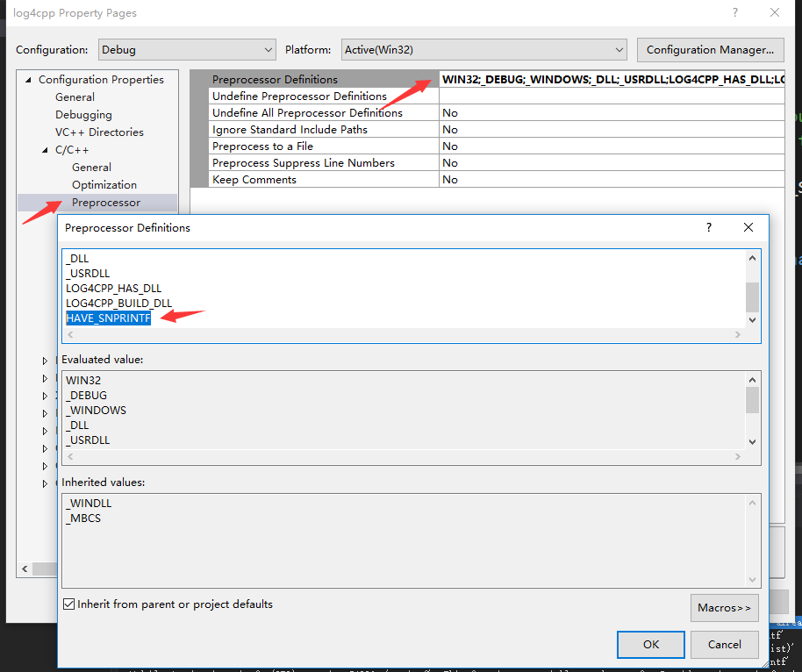Click the _DLL line in the definitions editor
This screenshot has width=802, height=672.
(77, 259)
